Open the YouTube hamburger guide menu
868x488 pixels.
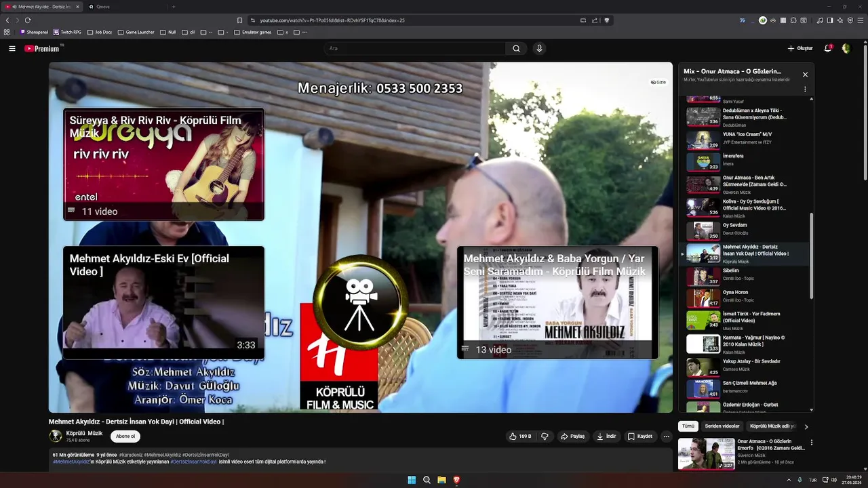click(12, 49)
